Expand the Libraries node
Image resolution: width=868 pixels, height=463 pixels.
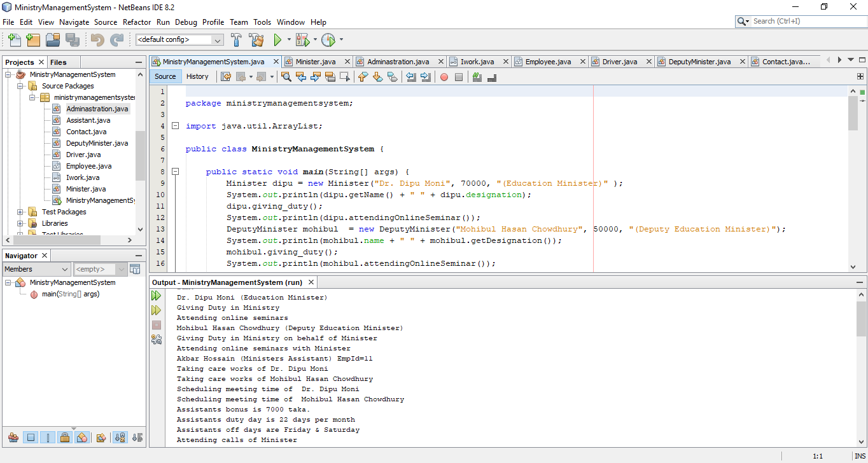(20, 223)
